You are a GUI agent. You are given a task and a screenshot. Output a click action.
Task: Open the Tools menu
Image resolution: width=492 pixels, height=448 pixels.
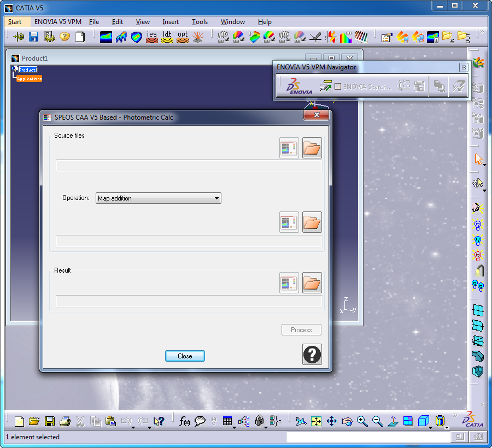coord(200,22)
